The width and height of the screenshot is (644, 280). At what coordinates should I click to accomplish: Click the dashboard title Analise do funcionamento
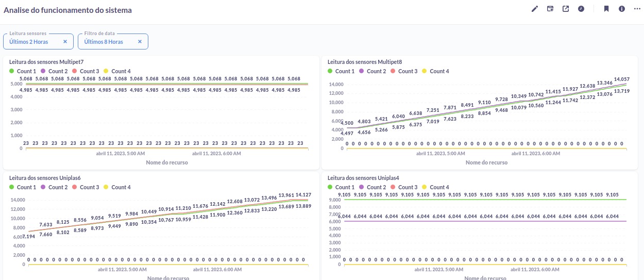click(67, 10)
